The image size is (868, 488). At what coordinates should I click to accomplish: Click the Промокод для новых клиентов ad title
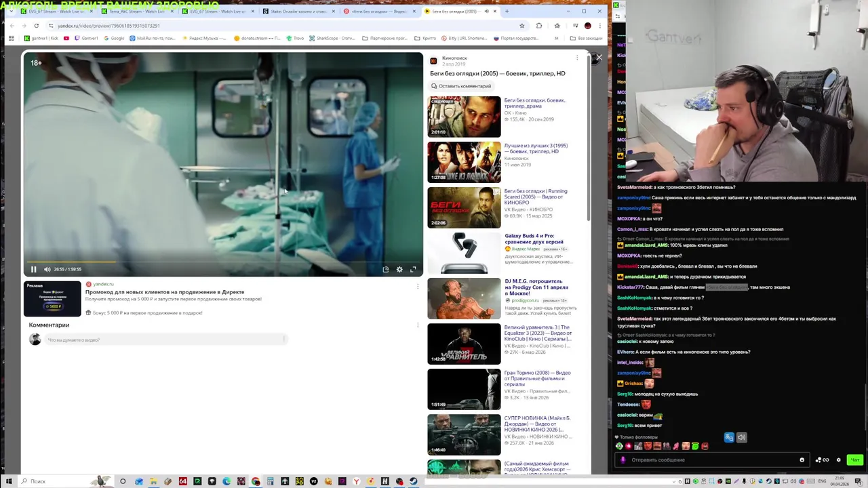pos(165,292)
